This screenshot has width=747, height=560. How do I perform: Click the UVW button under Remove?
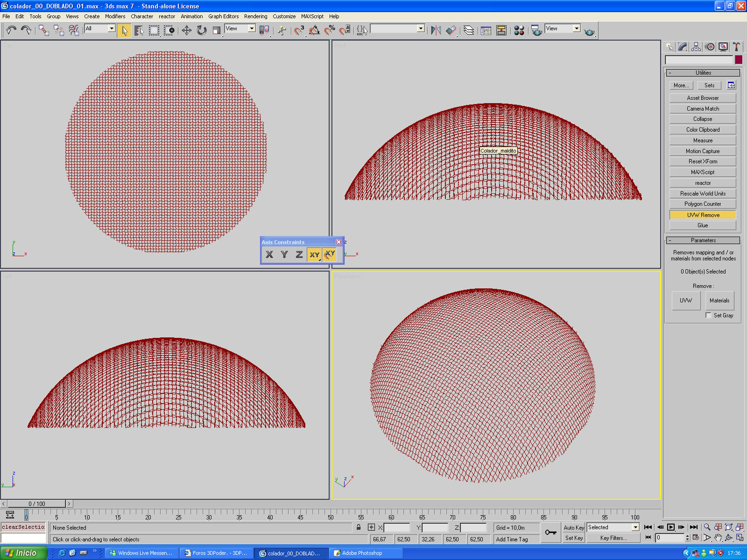686,301
